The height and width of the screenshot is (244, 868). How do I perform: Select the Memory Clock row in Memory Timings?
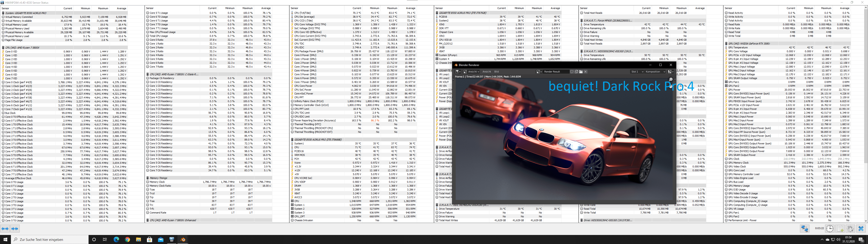tap(209, 182)
